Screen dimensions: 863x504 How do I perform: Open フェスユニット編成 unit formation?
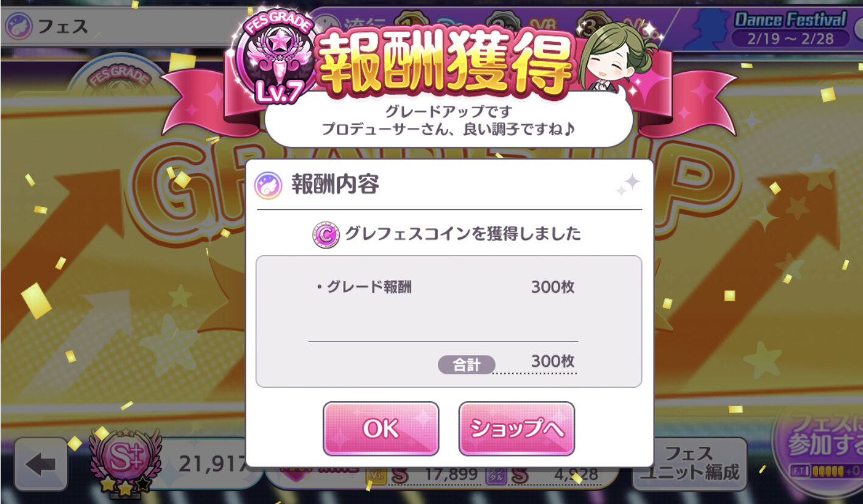coord(689,463)
